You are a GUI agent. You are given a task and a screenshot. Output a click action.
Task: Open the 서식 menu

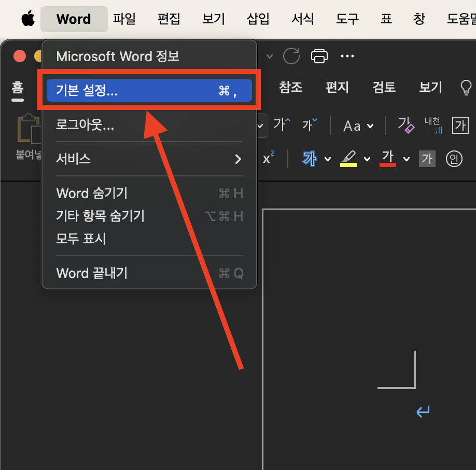point(303,19)
